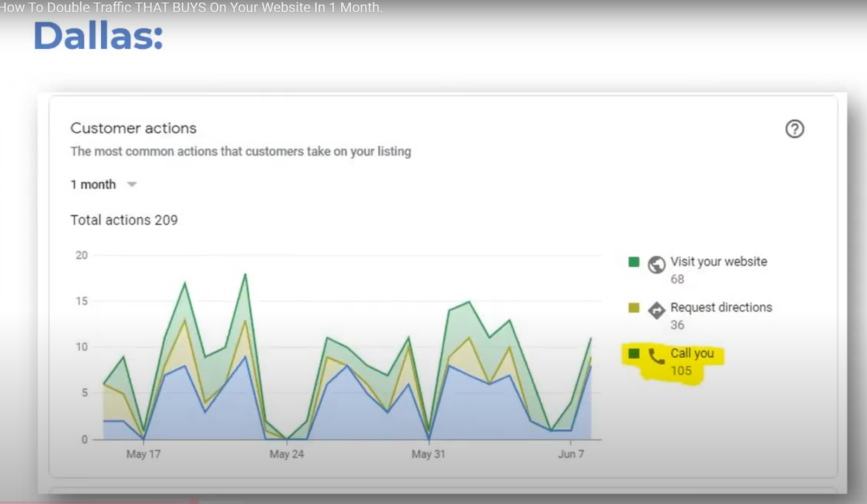The image size is (867, 504).
Task: Click the Request directions diamond arrow icon
Action: [656, 310]
